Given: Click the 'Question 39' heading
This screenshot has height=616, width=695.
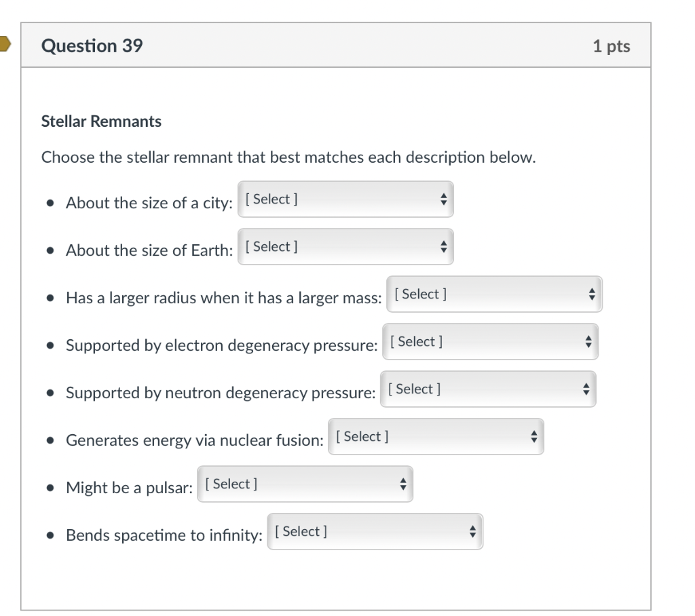Looking at the screenshot, I should pos(92,45).
